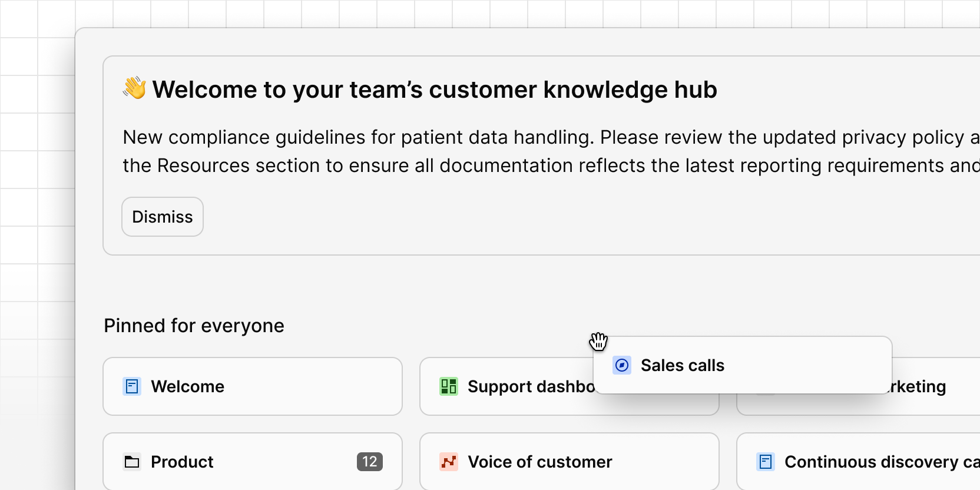Click the blue Welcome document icon

(x=132, y=386)
